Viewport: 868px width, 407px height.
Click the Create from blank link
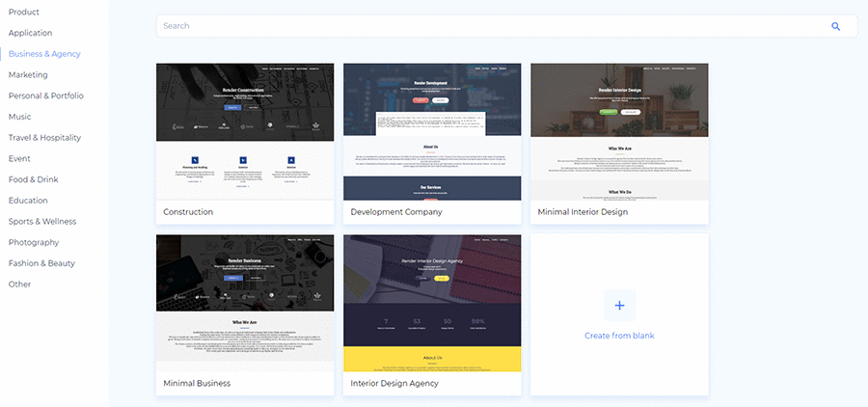(619, 336)
